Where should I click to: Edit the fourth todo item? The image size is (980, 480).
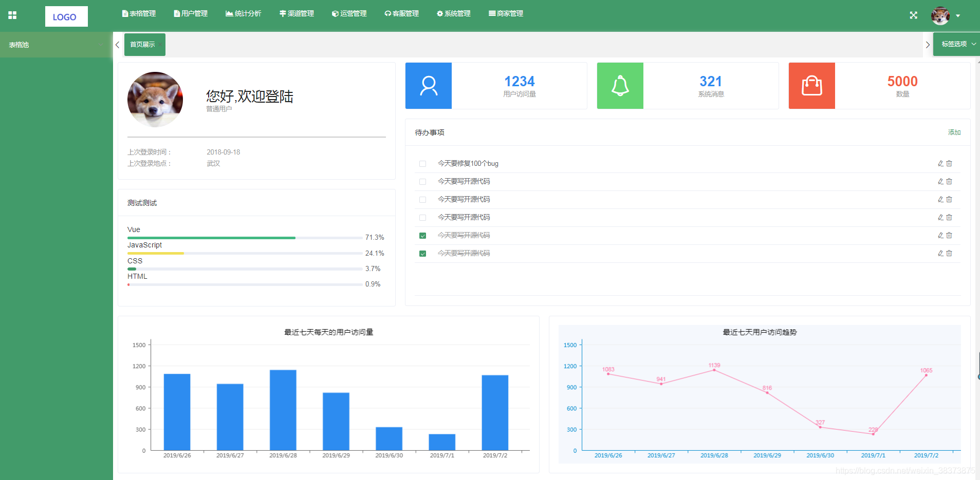click(x=940, y=217)
